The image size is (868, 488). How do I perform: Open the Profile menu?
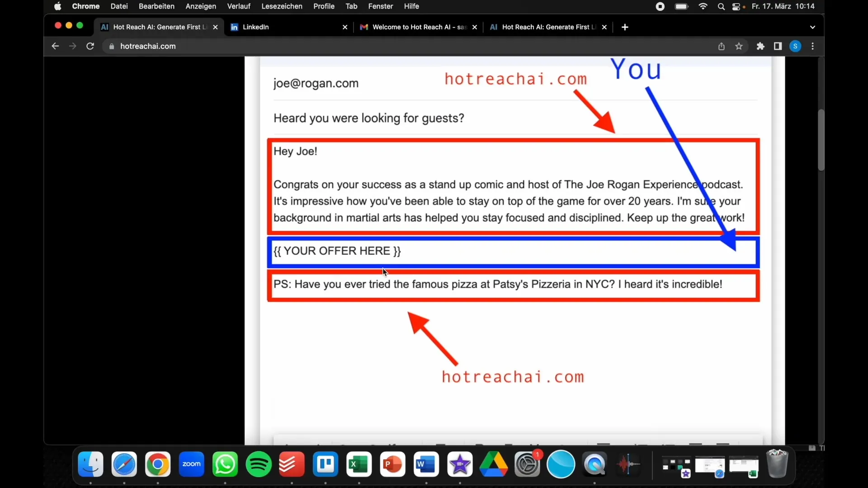pos(324,6)
